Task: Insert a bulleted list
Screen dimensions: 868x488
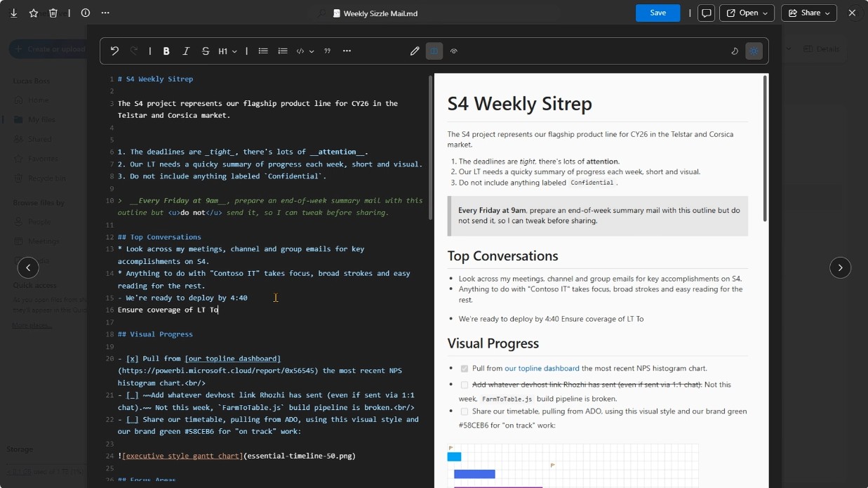Action: pyautogui.click(x=263, y=51)
